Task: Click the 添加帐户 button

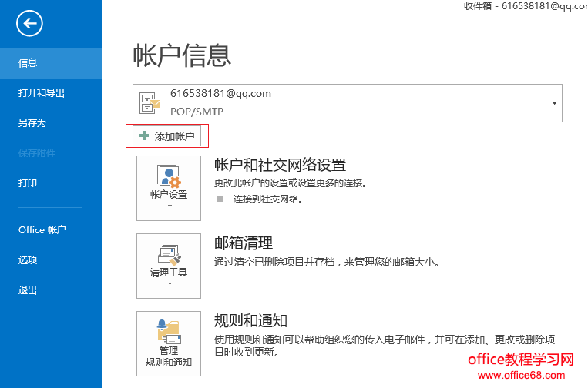Action: pos(167,136)
